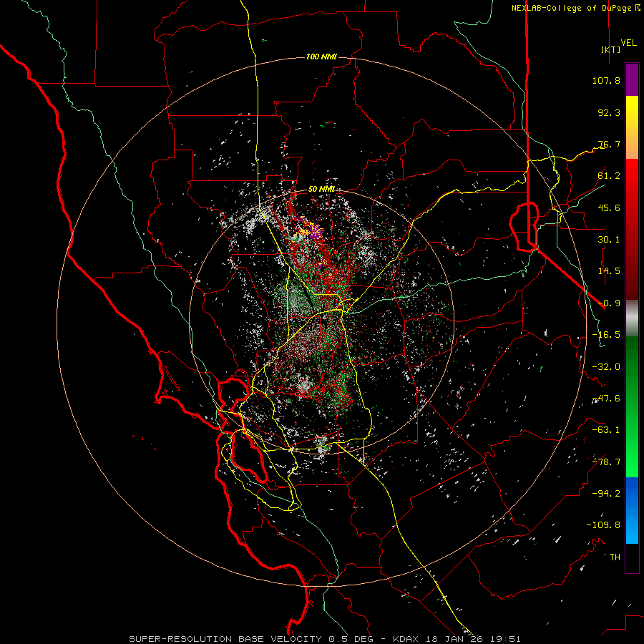This screenshot has height=644, width=644.
Task: Click the TH legend label
Action: click(x=615, y=557)
